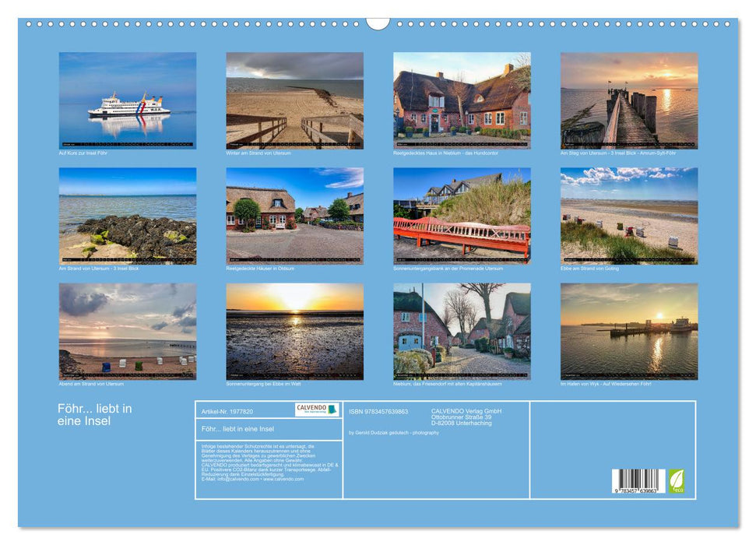
Task: Click the CALVENDO Verlag GmbH address
Action: coord(466,417)
